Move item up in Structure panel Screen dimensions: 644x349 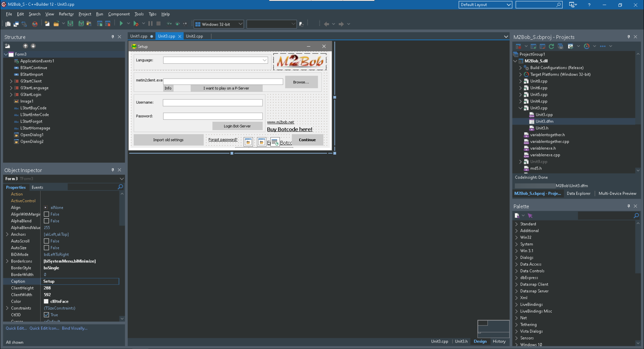(25, 46)
